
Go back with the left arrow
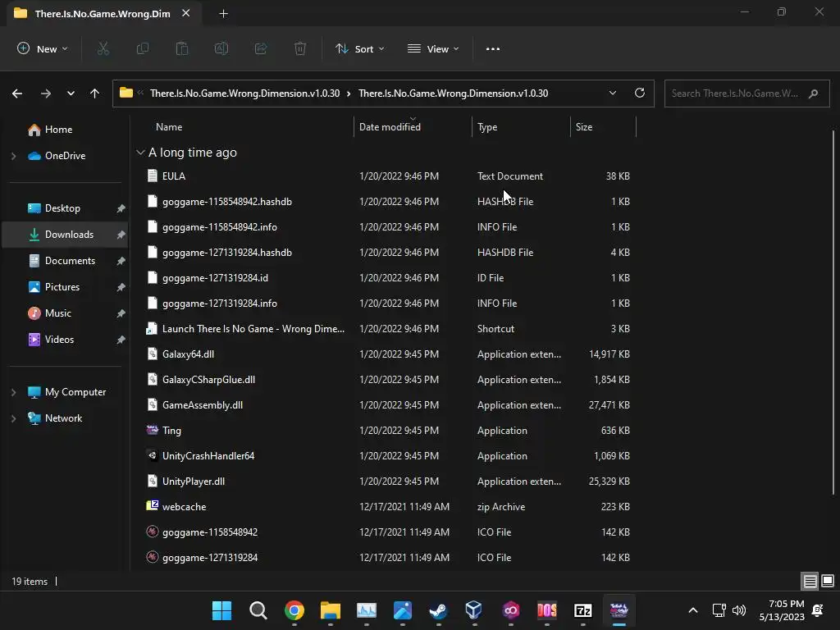click(17, 94)
